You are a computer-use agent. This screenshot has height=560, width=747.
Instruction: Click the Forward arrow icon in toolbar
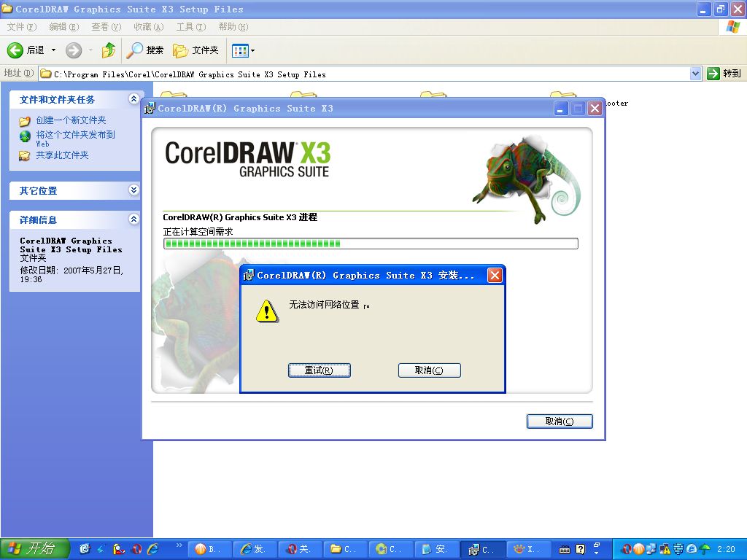74,50
